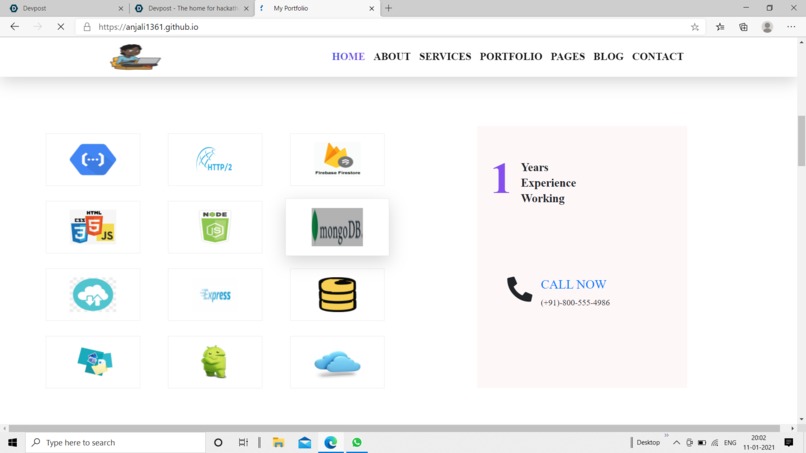806x453 pixels.
Task: Click the yellow database stack icon
Action: click(337, 295)
